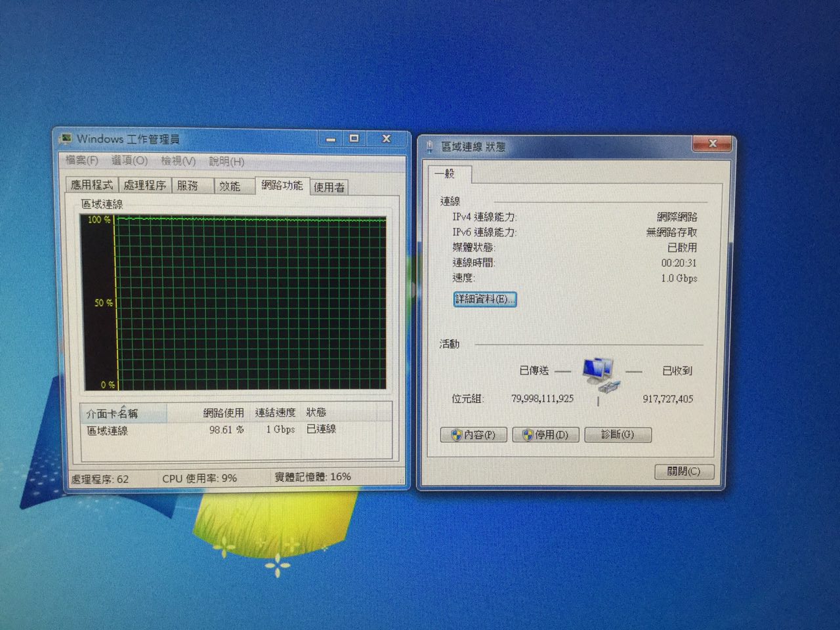Close the 區域連線 狀態 dialog with X
The image size is (840, 630).
click(712, 144)
